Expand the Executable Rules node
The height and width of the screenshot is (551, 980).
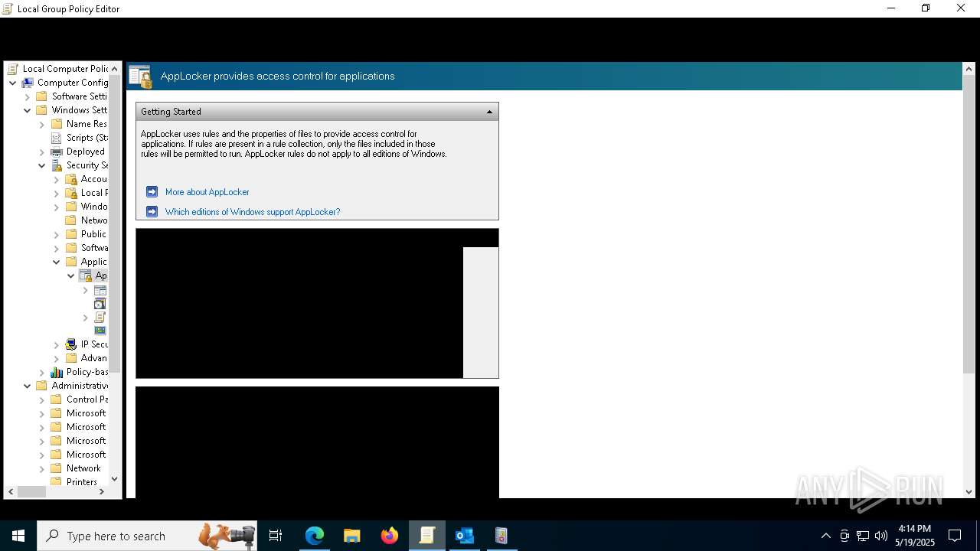(86, 290)
